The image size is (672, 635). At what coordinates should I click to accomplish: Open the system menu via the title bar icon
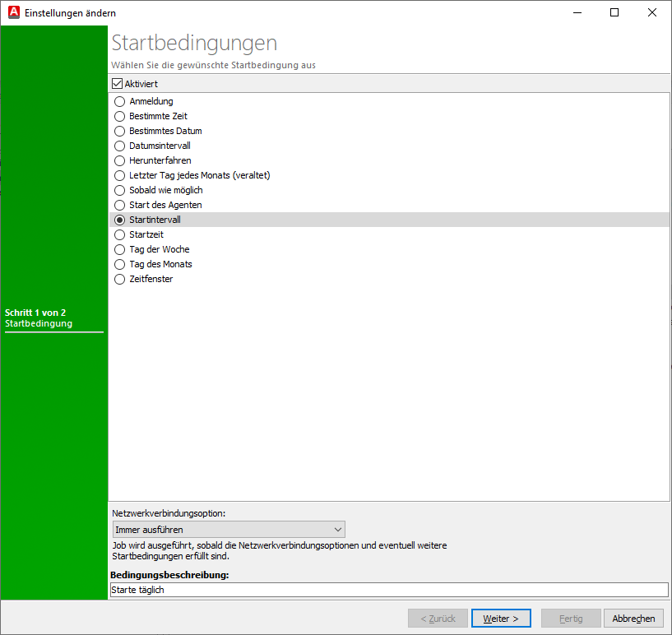pyautogui.click(x=12, y=12)
